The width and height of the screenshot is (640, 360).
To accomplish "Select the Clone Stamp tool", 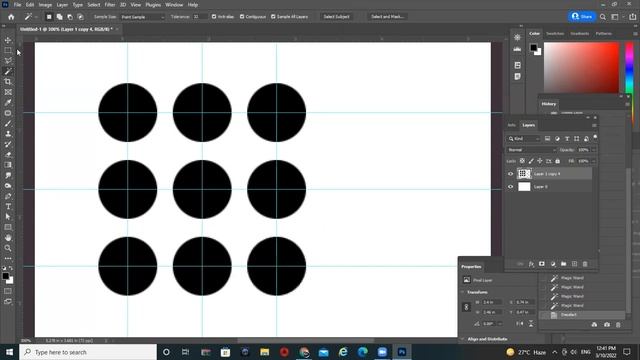I will point(8,134).
